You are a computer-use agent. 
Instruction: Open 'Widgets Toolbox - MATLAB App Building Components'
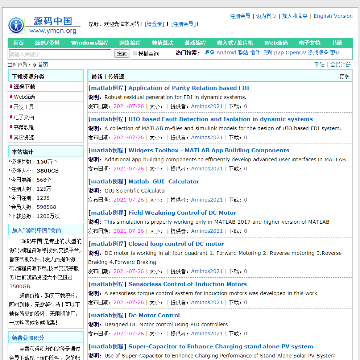[209, 150]
